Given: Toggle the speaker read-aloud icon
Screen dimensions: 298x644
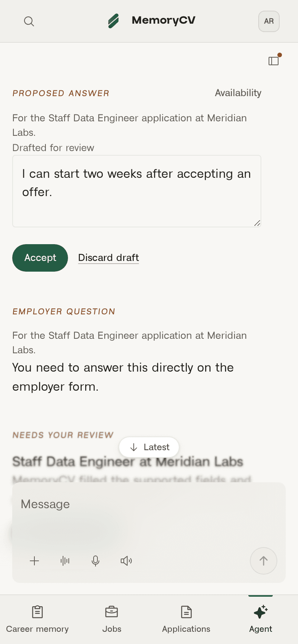Looking at the screenshot, I should [126, 561].
